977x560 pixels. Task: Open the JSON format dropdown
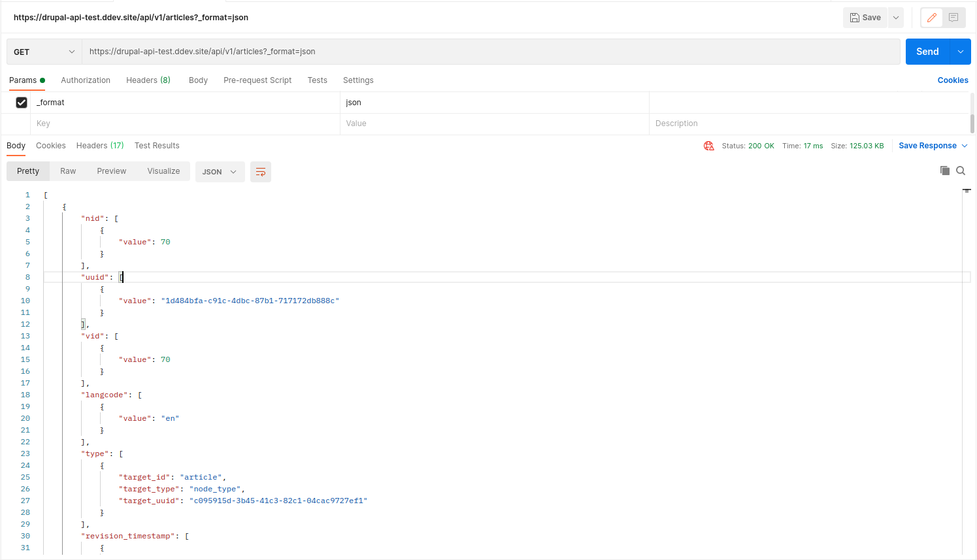point(220,172)
